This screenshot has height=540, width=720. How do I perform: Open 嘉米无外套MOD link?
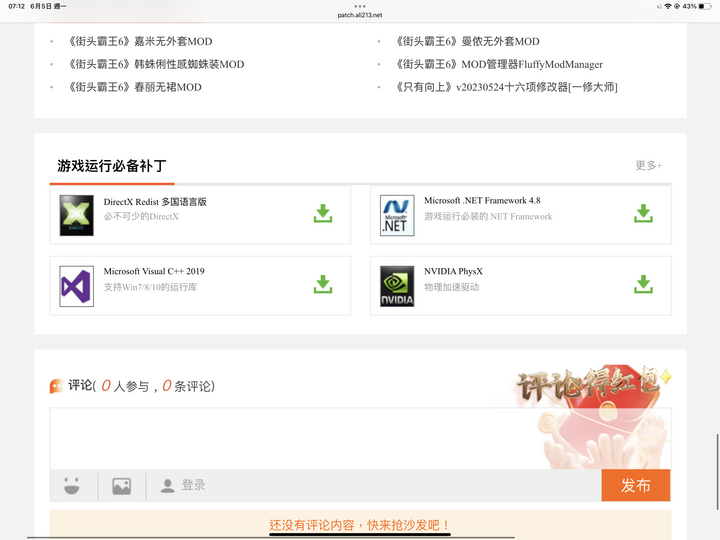140,41
